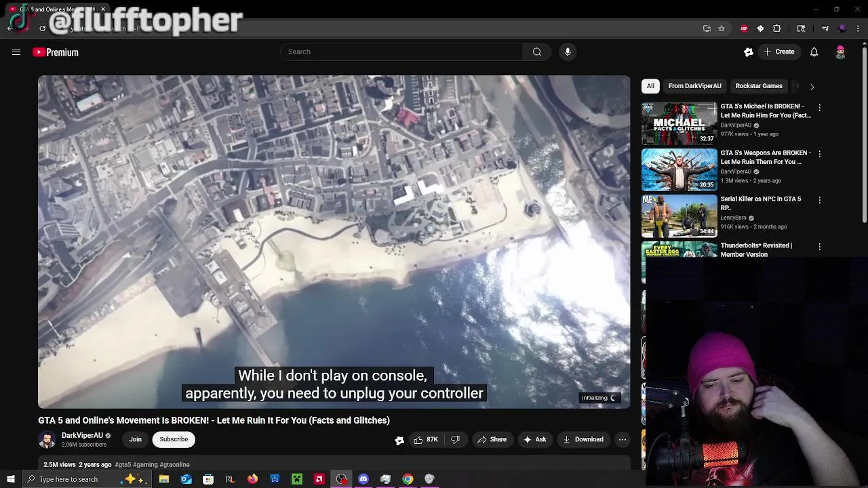Open AMD software icon in the taskbar
Viewport: 868px width, 488px height.
pyautogui.click(x=319, y=479)
